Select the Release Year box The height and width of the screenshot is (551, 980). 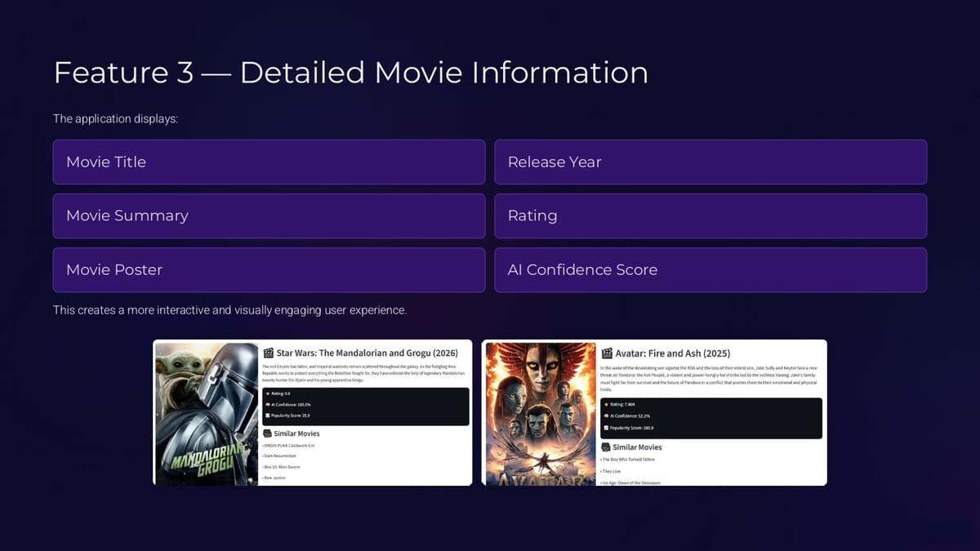pyautogui.click(x=710, y=162)
